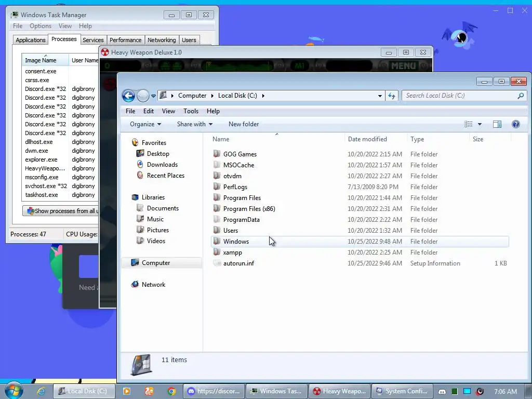Open View menu in Task Manager
Viewport: 532px width, 399px height.
click(65, 26)
